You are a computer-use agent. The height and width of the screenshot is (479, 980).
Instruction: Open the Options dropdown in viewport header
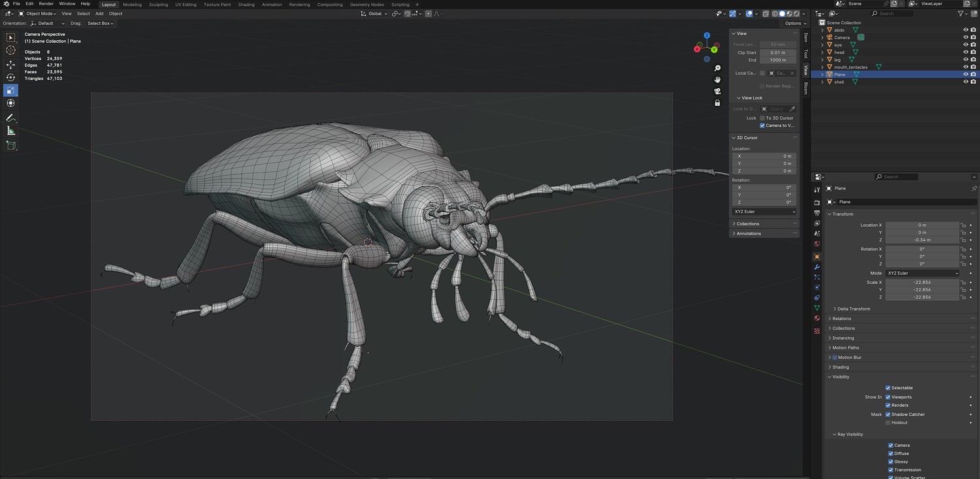coord(794,24)
